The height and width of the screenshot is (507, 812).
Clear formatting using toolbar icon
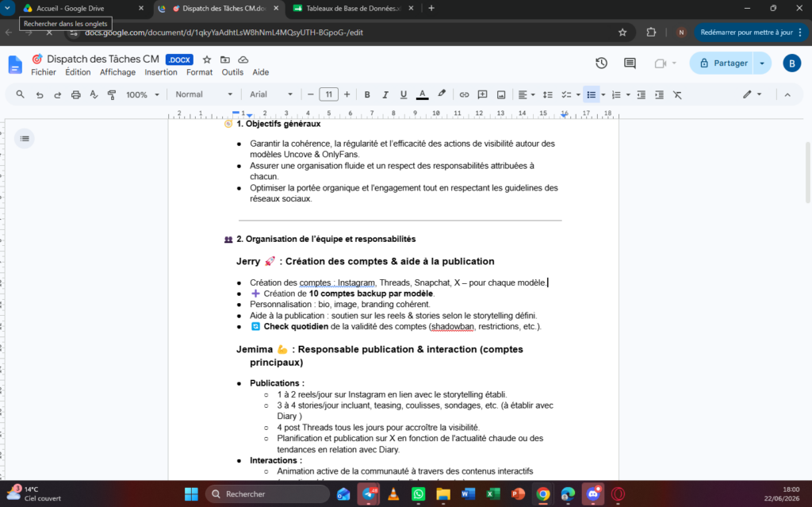click(x=677, y=95)
